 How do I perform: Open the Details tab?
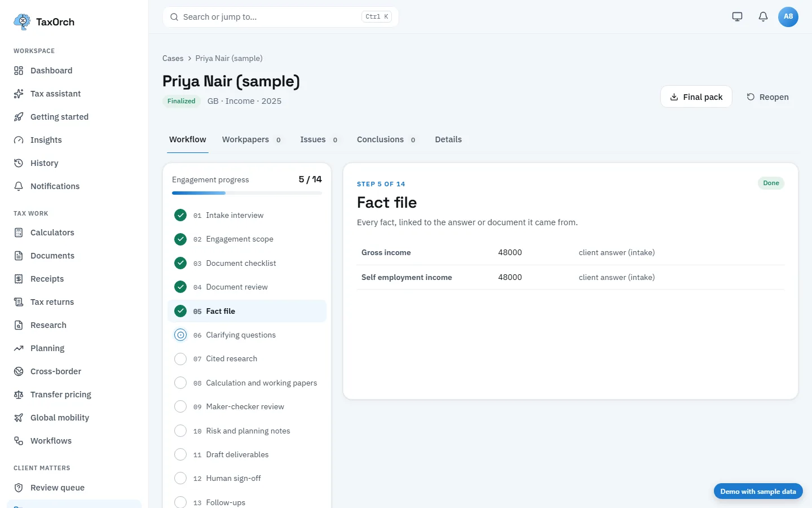pos(448,139)
